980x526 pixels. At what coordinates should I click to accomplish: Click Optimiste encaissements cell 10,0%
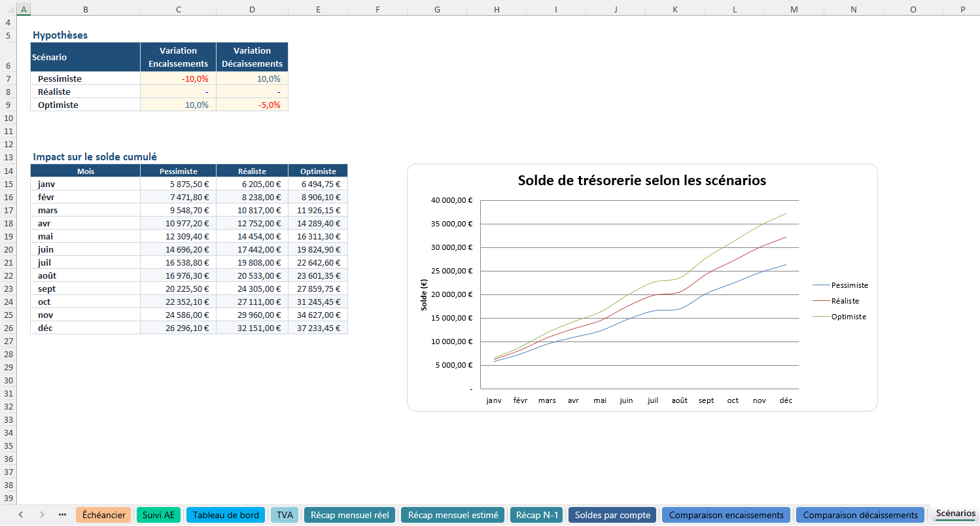(x=178, y=105)
